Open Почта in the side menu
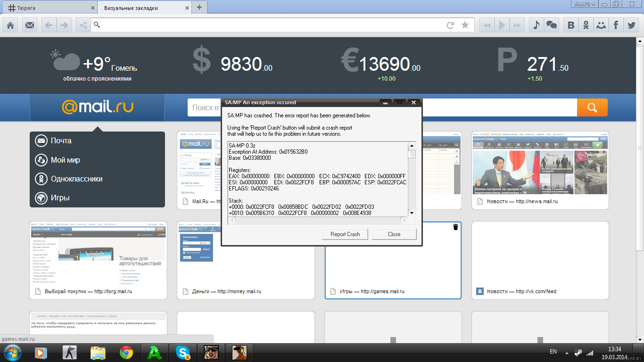 [x=97, y=140]
